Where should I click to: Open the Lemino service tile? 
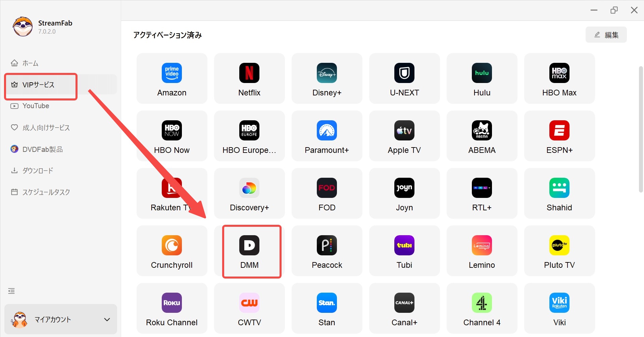(x=482, y=251)
